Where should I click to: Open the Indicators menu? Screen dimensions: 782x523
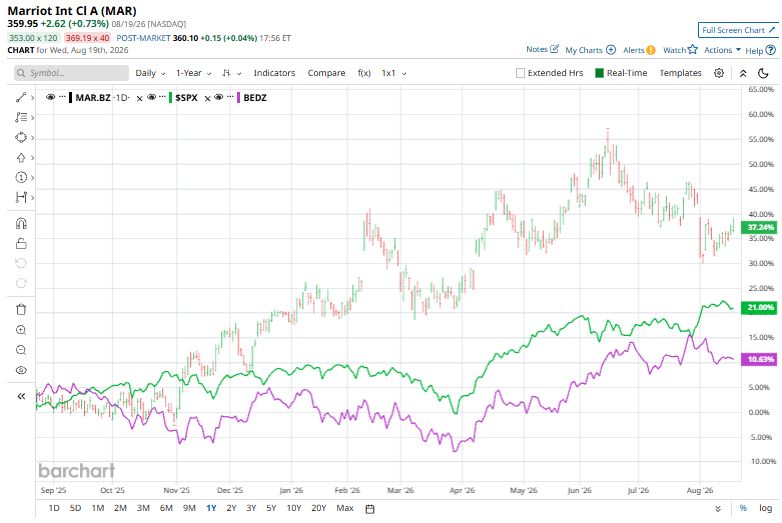point(274,73)
